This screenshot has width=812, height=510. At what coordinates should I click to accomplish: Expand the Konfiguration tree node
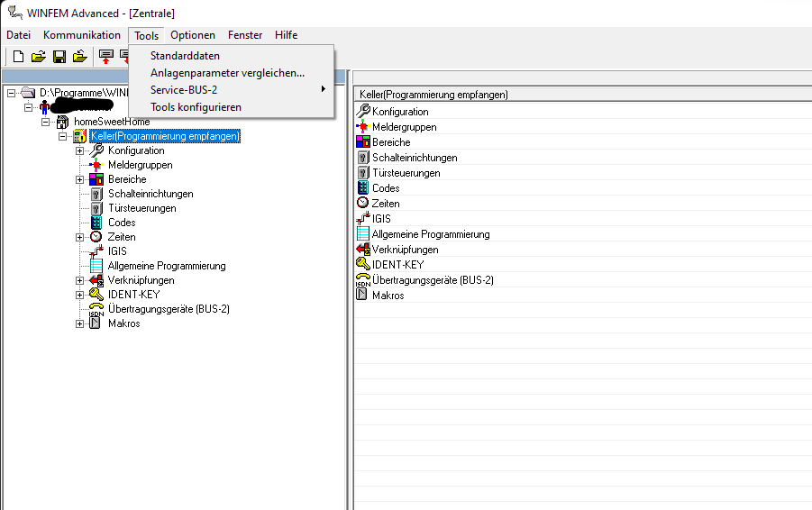point(79,150)
